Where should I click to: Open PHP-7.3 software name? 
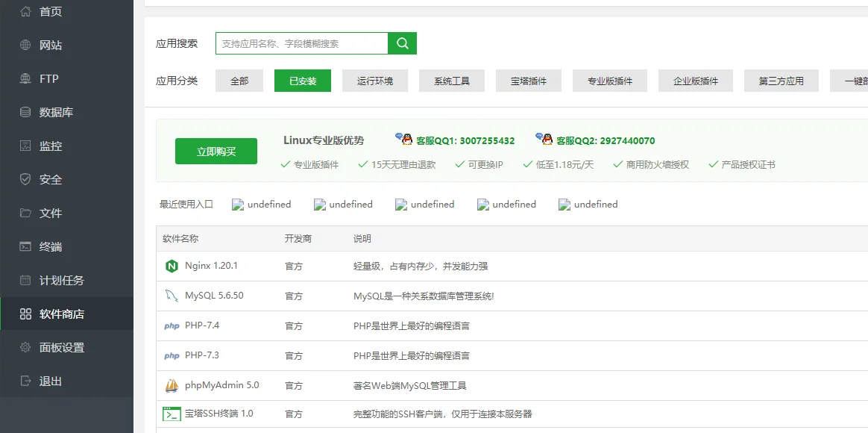coord(202,355)
